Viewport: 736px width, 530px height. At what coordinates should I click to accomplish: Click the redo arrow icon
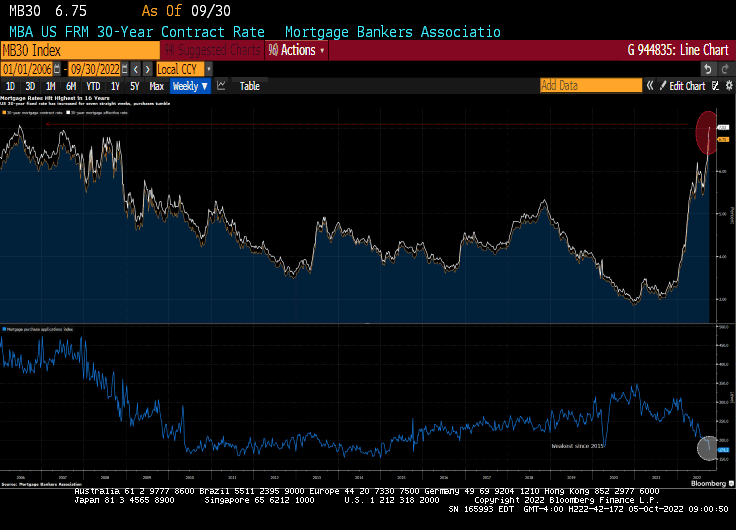tap(725, 69)
